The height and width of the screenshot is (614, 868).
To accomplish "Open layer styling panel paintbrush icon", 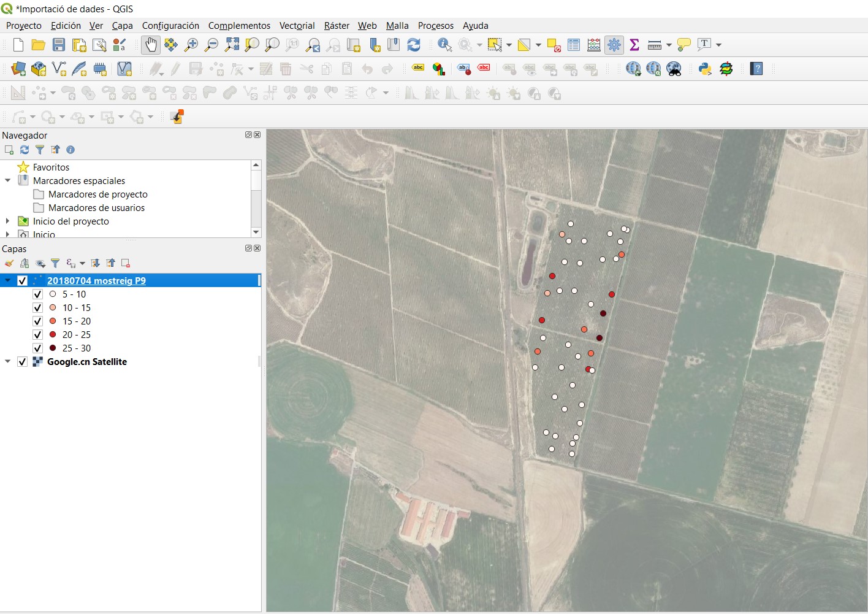I will point(9,263).
